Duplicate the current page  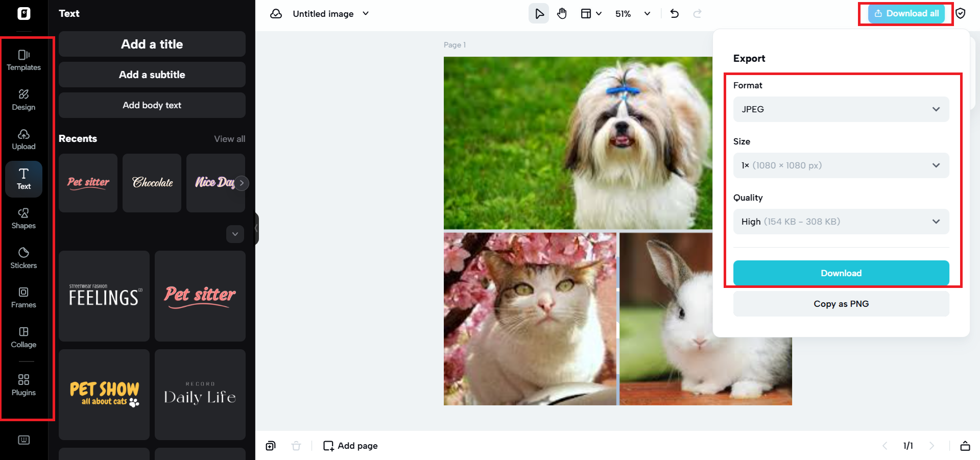click(x=270, y=446)
